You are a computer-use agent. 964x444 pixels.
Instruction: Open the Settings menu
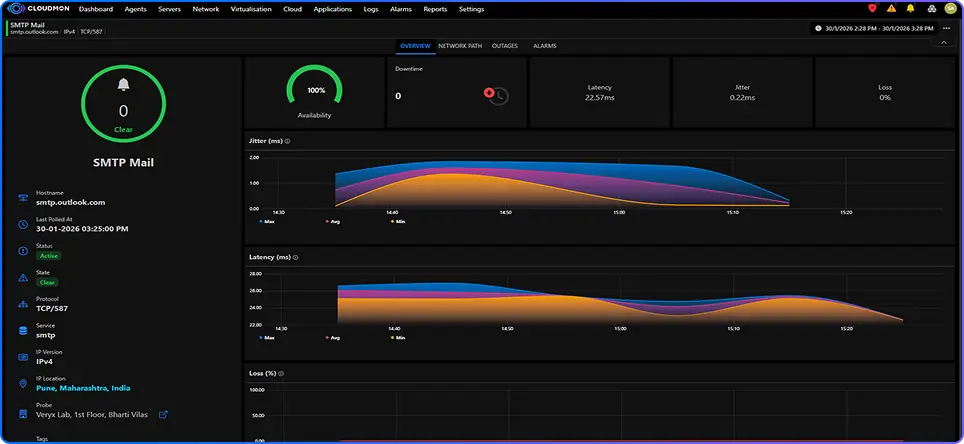tap(472, 9)
